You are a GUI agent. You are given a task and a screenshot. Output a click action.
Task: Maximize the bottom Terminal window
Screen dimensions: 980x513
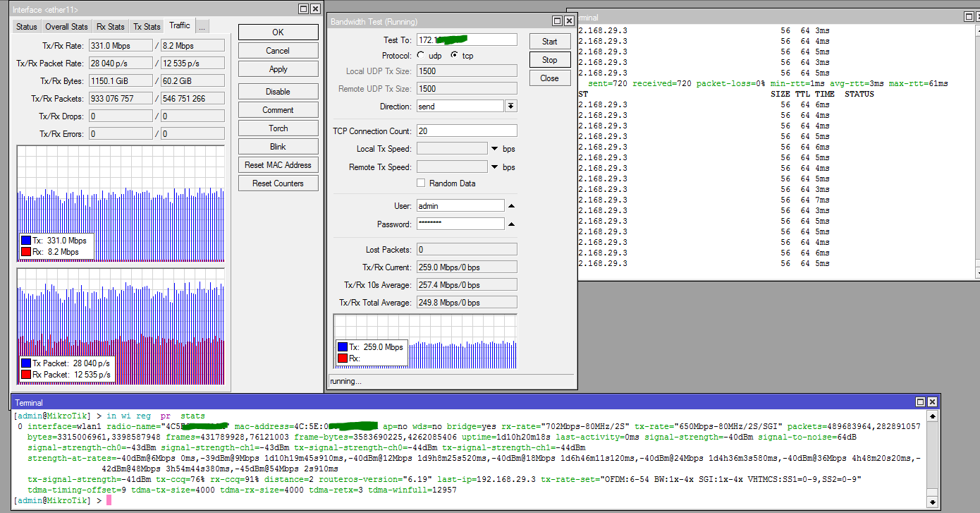click(920, 402)
